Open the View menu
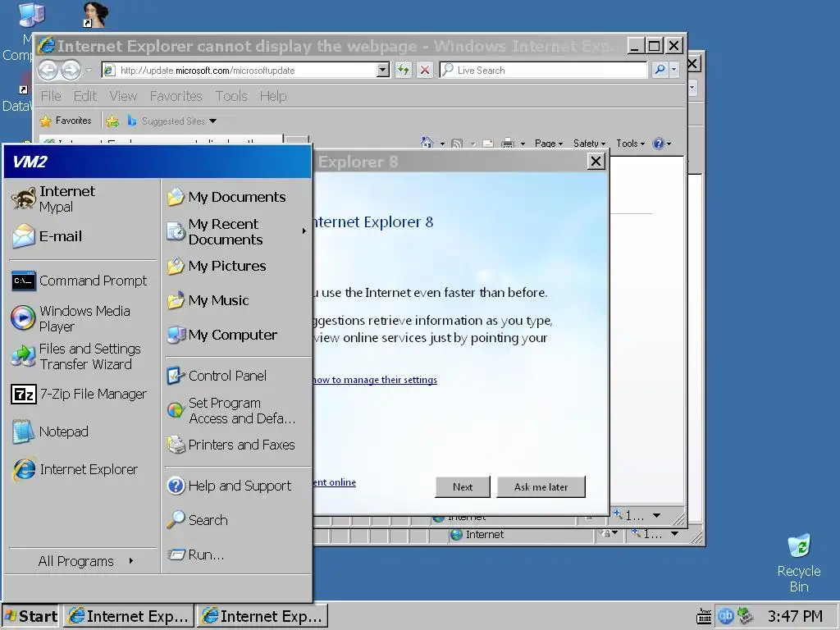840x630 pixels. [123, 96]
